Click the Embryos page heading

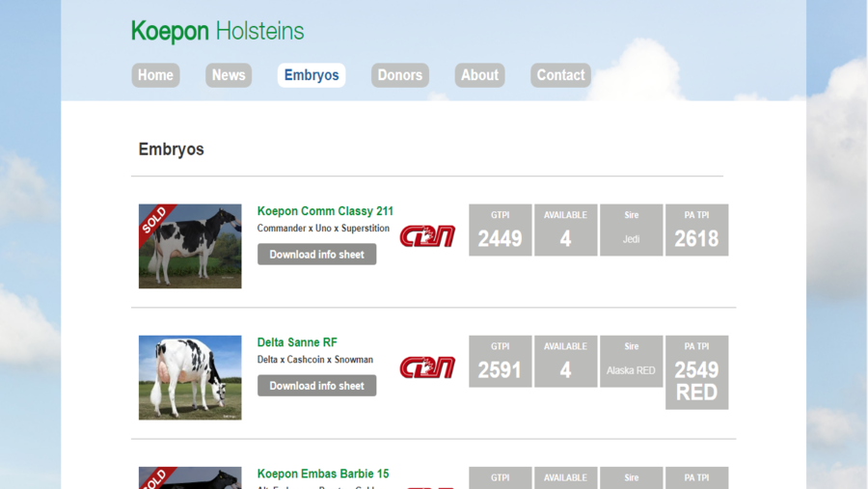(171, 149)
